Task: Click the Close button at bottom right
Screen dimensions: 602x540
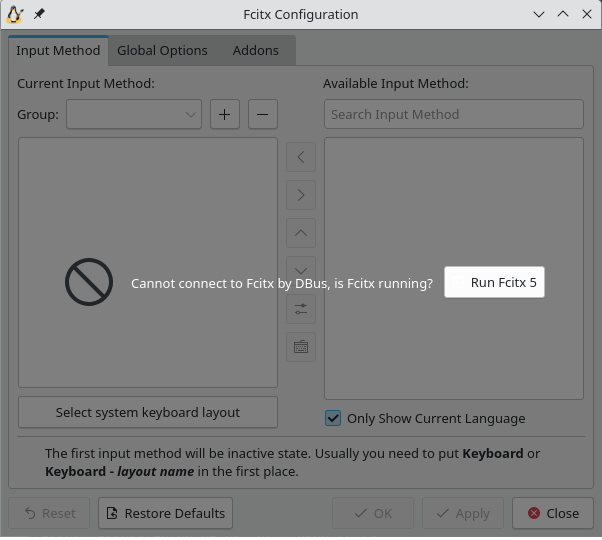Action: pos(553,514)
